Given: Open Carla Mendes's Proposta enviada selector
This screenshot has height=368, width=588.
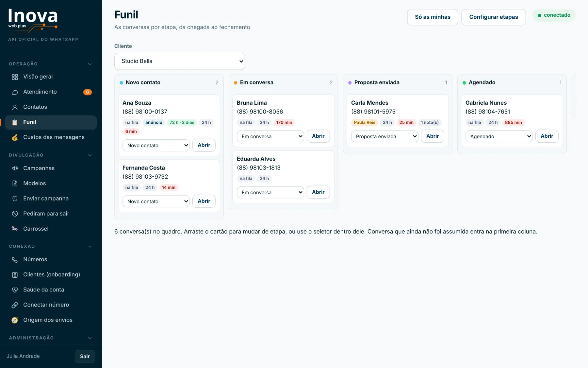Looking at the screenshot, I should click(385, 136).
